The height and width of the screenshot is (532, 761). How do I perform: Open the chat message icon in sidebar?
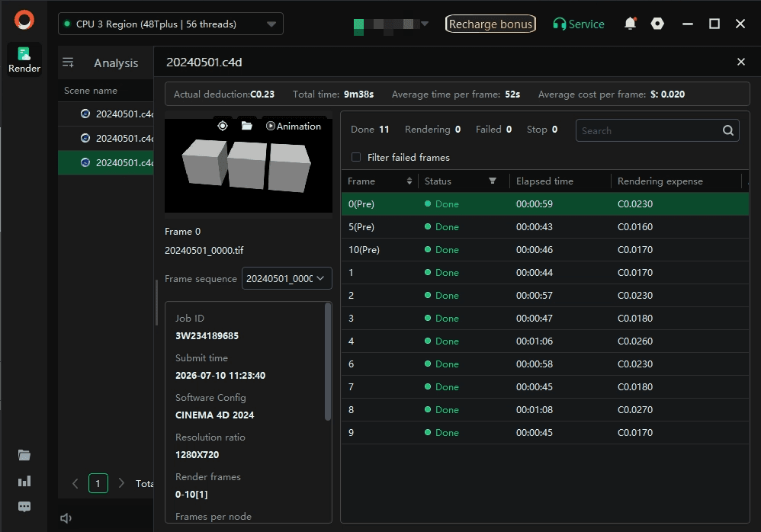click(x=24, y=507)
